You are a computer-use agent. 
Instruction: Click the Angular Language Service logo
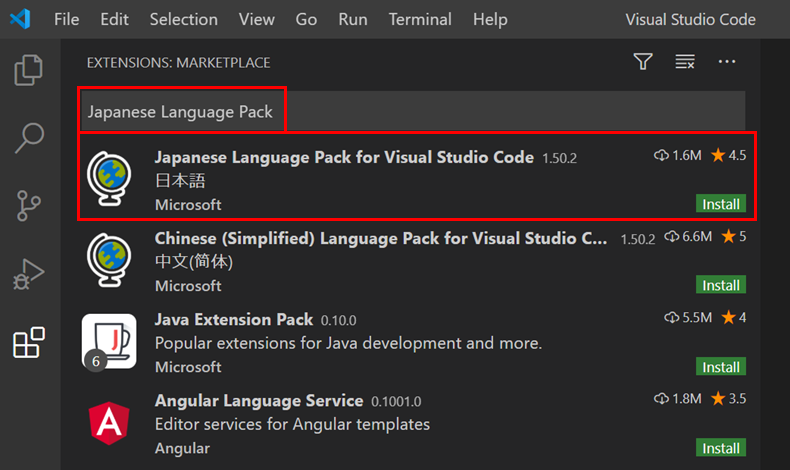109,423
